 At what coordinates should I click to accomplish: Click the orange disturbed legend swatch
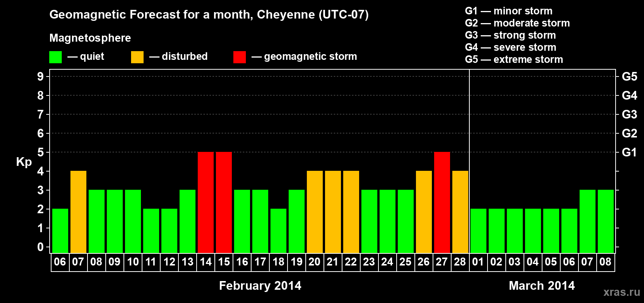[137, 57]
